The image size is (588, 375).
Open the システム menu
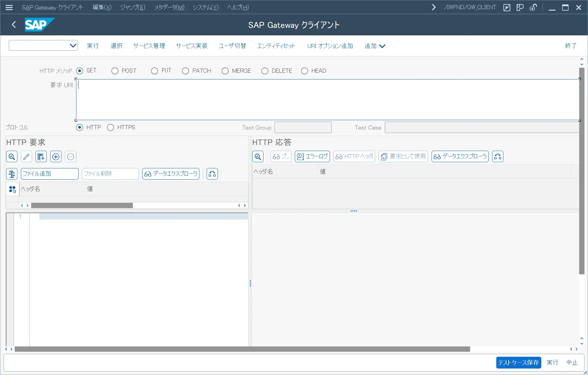(x=206, y=7)
